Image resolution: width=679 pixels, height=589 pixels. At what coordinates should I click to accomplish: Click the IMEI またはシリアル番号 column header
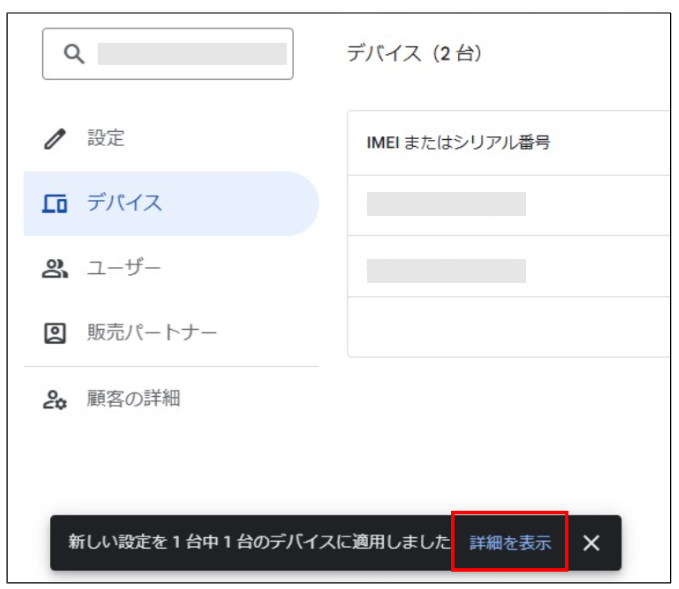pos(458,143)
